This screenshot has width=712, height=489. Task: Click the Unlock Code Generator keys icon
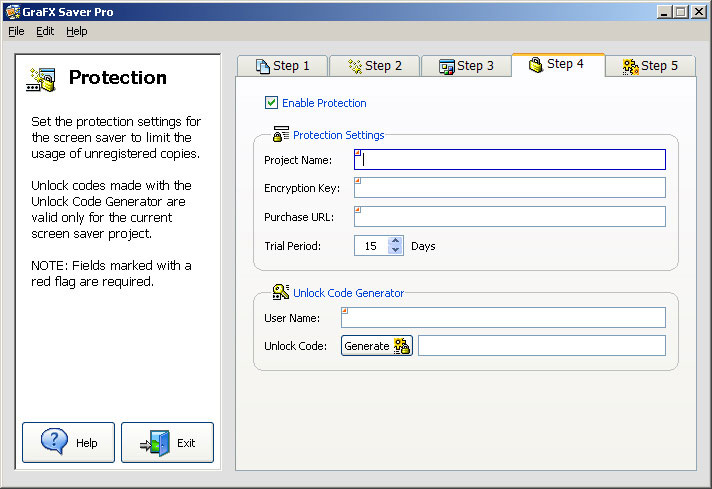point(281,291)
